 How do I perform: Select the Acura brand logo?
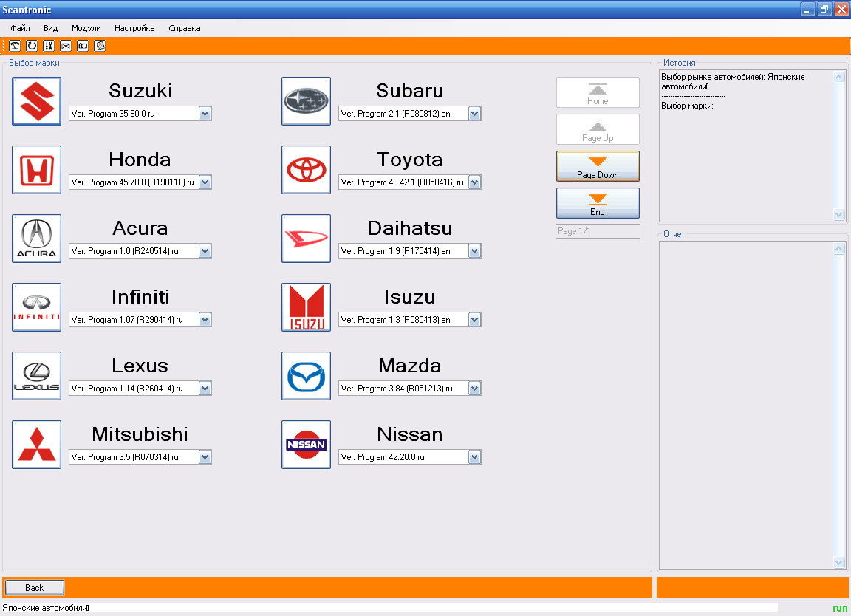[36, 239]
